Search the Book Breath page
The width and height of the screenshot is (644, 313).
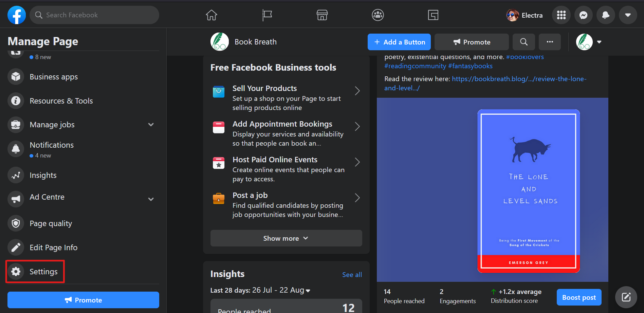[524, 42]
